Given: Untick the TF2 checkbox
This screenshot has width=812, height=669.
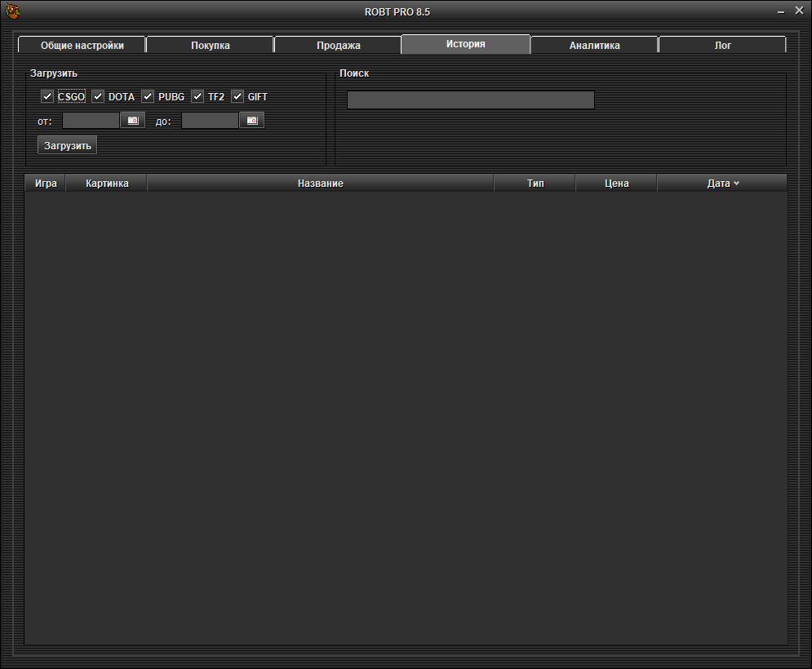Looking at the screenshot, I should 197,97.
